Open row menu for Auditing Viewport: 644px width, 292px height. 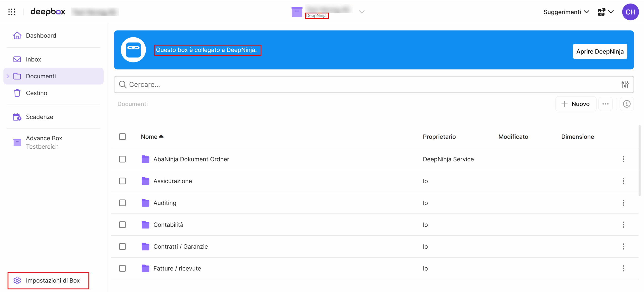pos(623,203)
